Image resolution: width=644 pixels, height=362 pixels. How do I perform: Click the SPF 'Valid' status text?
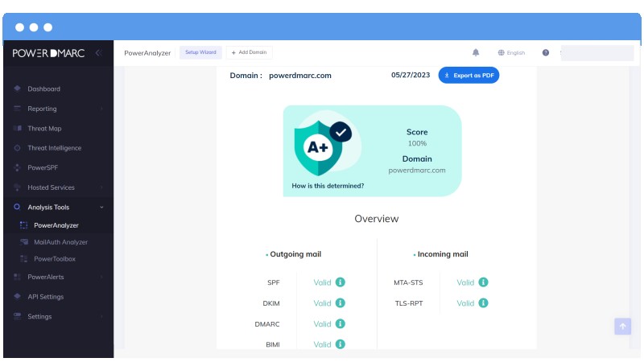tap(322, 282)
